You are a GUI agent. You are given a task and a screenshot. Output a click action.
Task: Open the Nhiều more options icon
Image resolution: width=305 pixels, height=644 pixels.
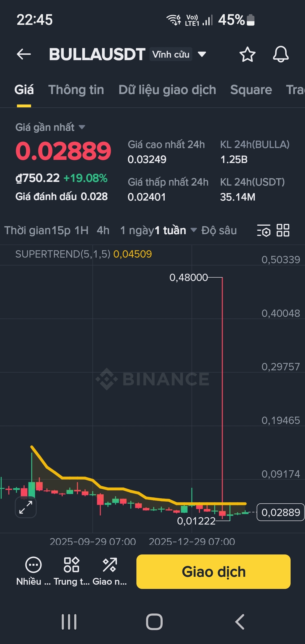click(33, 565)
